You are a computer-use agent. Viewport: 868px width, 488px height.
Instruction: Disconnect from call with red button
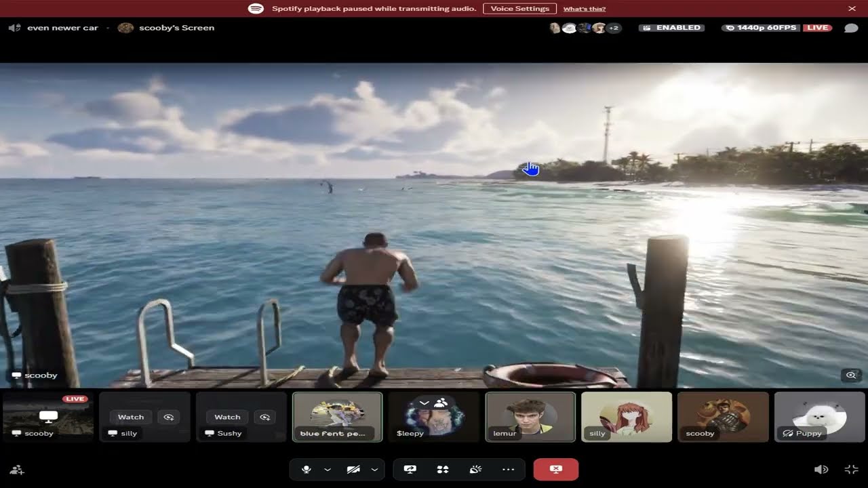coord(556,469)
